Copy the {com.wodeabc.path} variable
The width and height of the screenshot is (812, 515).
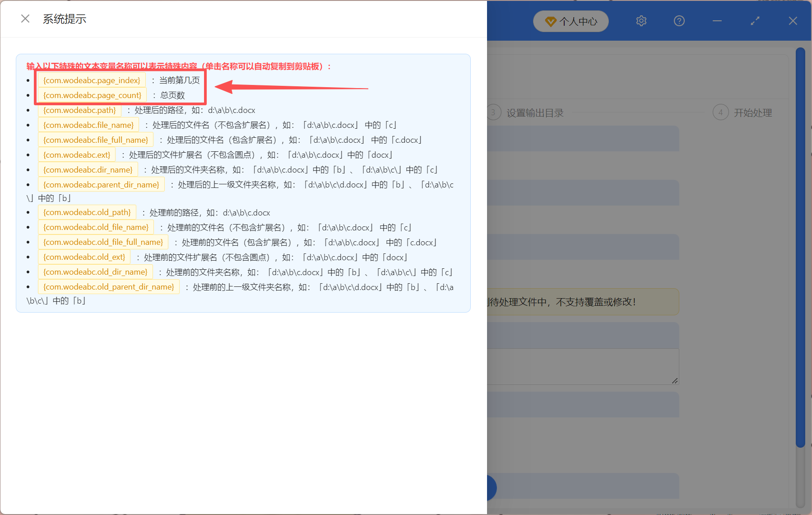point(79,110)
